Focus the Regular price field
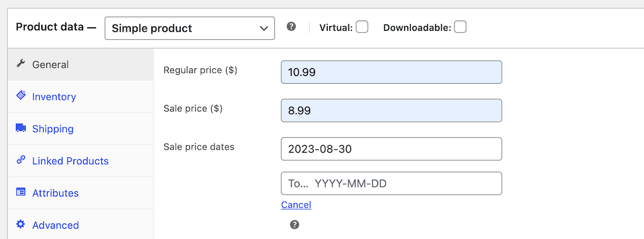Viewport: 644px width, 239px height. [392, 72]
